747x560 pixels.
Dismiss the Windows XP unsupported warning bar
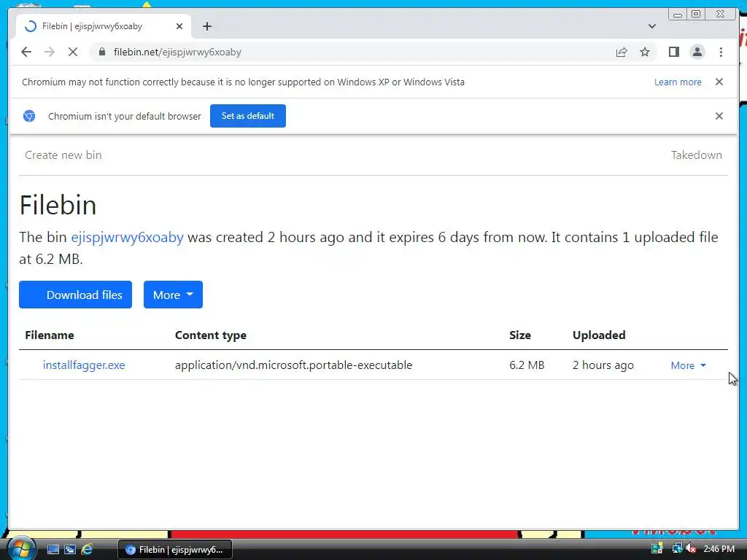[719, 82]
